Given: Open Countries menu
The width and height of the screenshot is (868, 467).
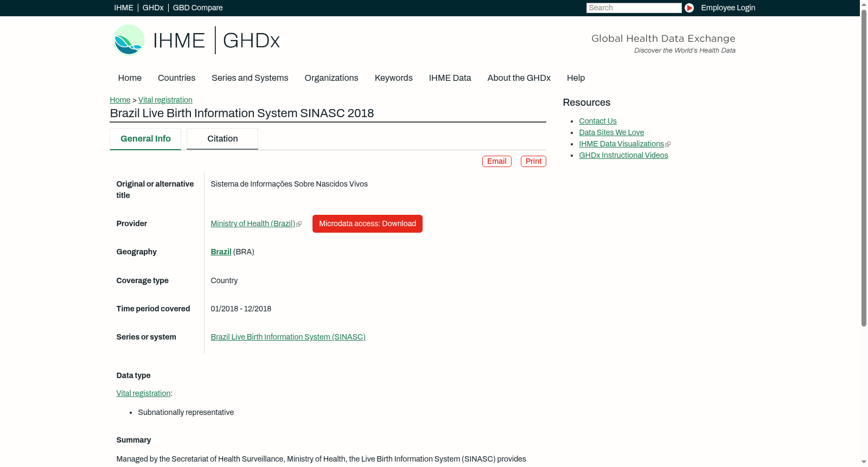Looking at the screenshot, I should (176, 78).
